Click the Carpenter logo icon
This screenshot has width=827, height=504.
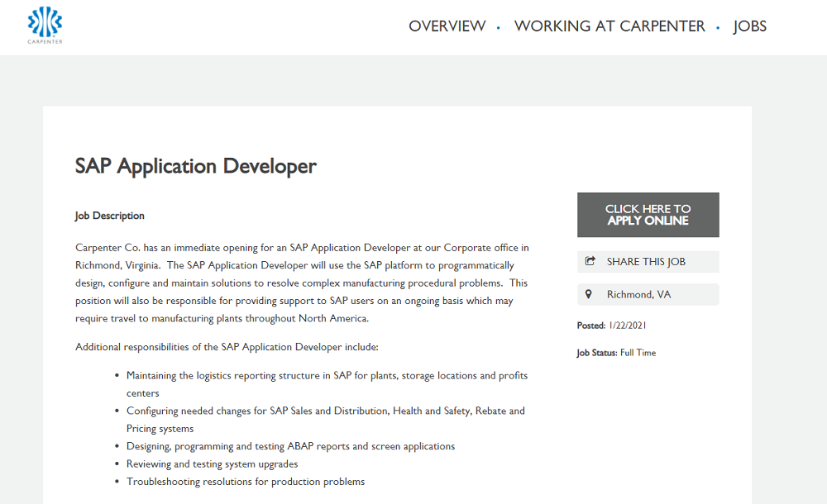click(x=45, y=25)
